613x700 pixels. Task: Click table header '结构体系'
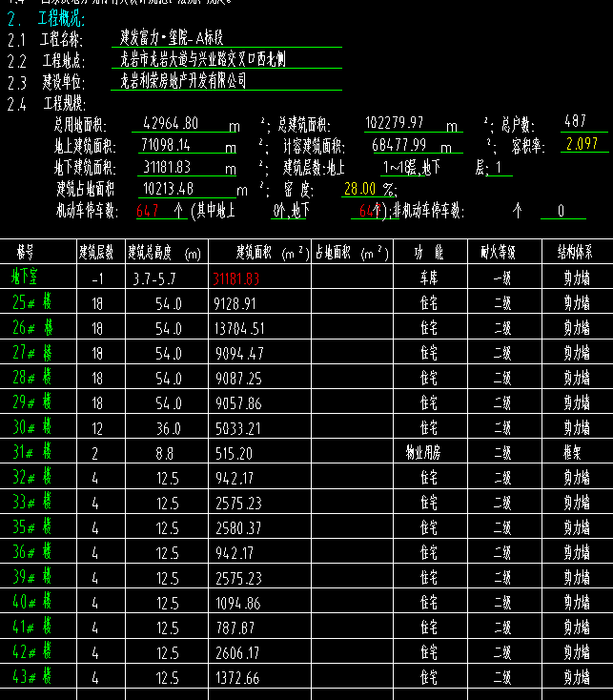[575, 253]
